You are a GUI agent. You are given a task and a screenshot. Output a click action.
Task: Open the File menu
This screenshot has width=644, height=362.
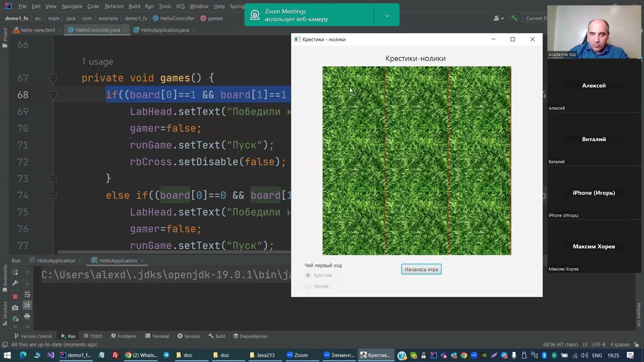[23, 6]
